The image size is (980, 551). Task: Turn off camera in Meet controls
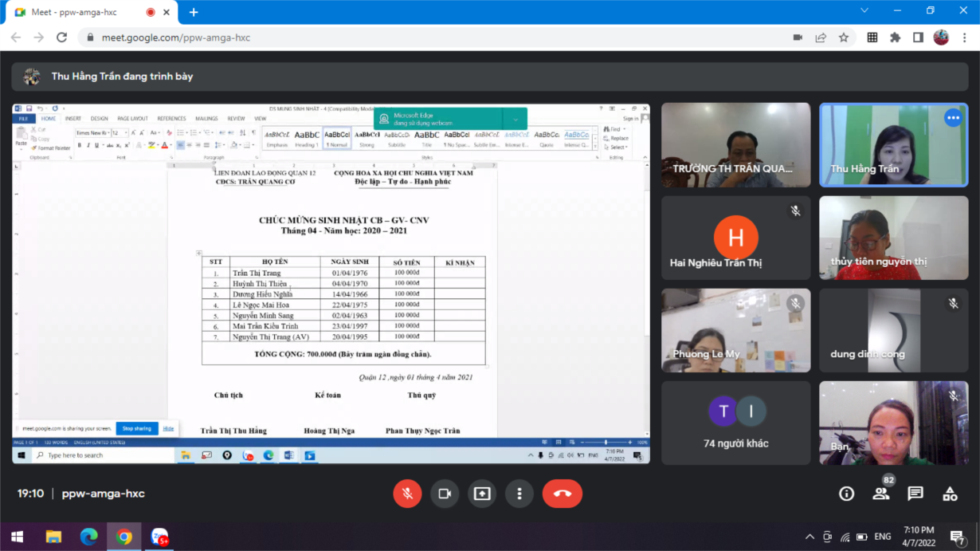[445, 494]
